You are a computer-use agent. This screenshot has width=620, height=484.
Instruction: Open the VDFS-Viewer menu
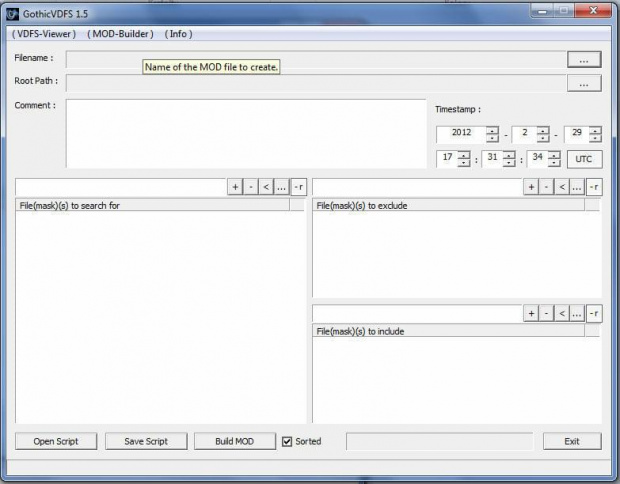point(44,34)
